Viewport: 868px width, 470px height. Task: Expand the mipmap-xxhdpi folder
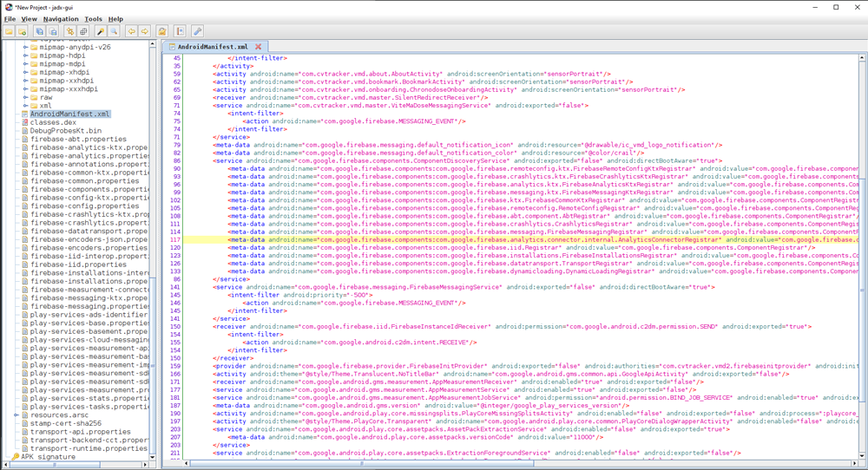[25, 81]
